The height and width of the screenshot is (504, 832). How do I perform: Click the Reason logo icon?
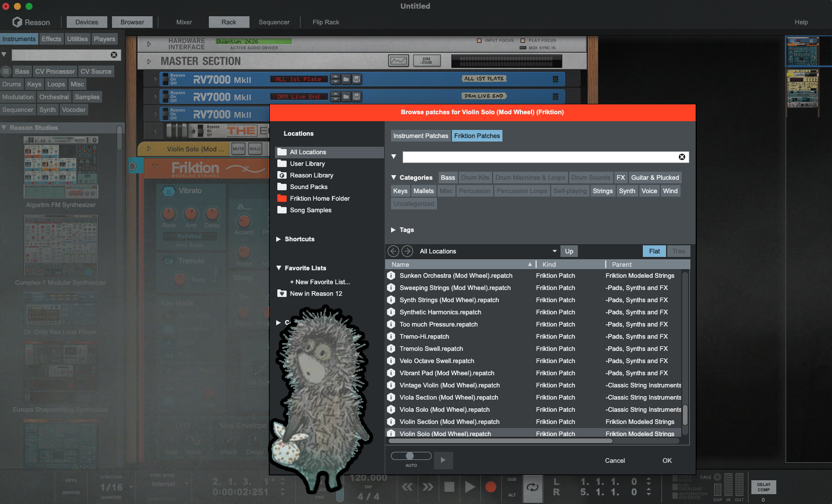pyautogui.click(x=17, y=22)
